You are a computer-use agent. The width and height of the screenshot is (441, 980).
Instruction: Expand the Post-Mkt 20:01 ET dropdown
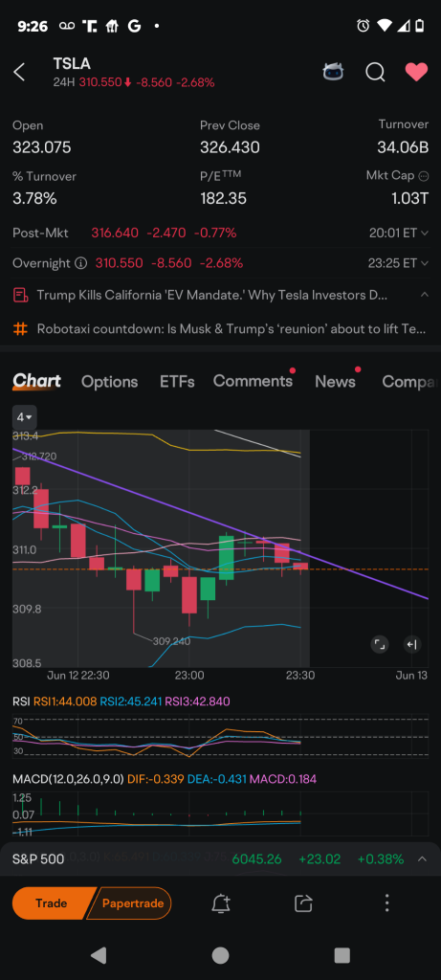399,234
